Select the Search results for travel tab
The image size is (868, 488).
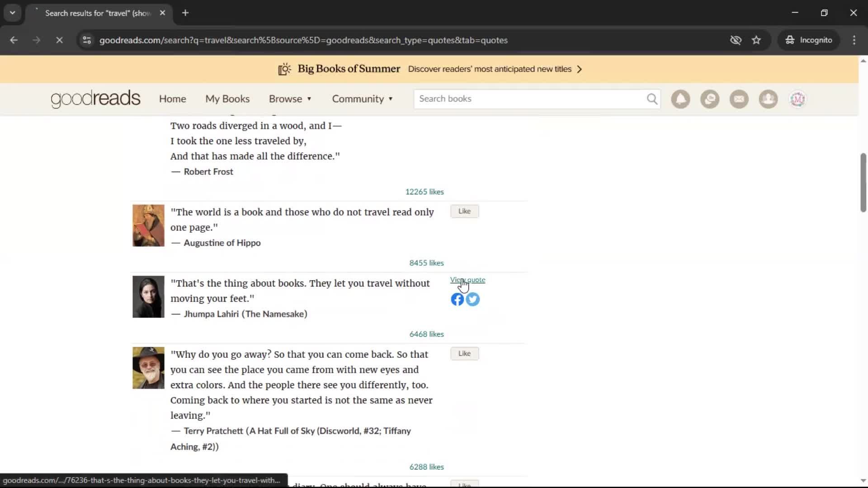98,13
